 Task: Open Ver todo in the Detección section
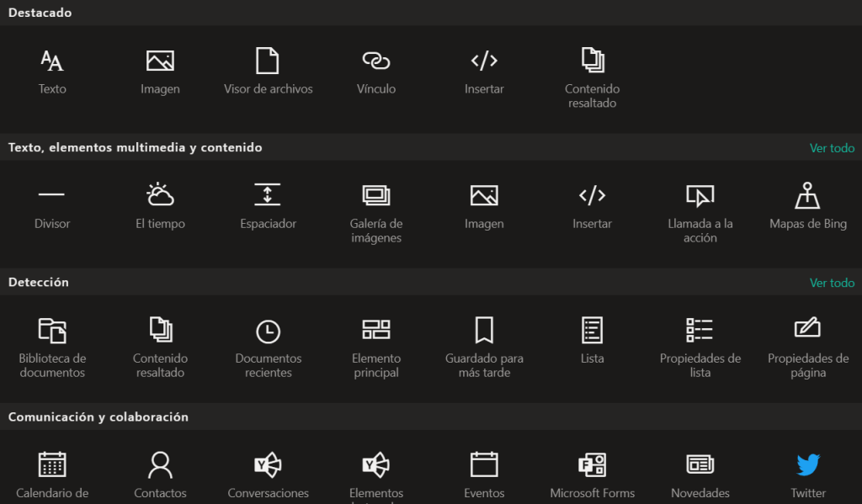tap(832, 283)
